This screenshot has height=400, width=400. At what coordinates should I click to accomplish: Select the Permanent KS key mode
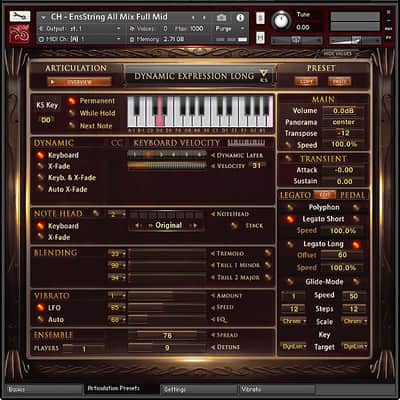coord(71,101)
